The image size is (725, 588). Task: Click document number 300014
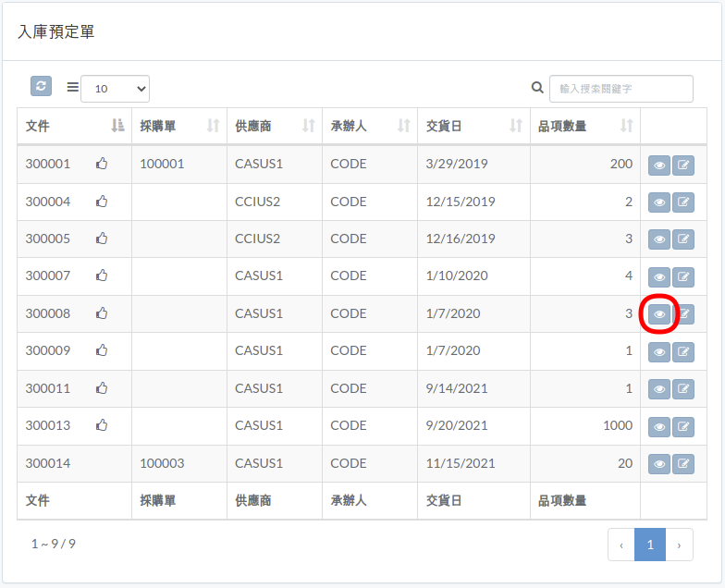pyautogui.click(x=48, y=463)
